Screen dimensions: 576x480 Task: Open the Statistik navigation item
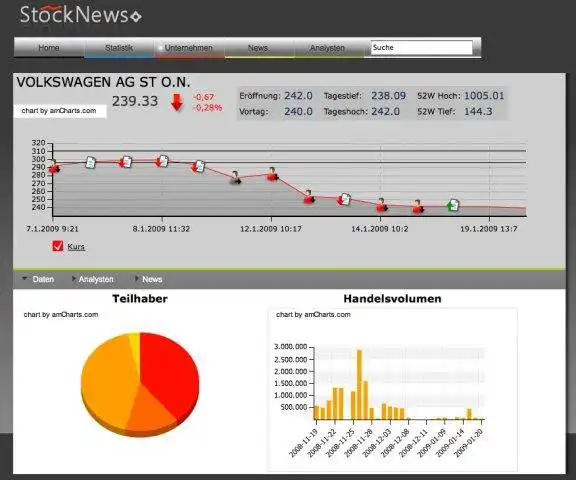click(119, 48)
